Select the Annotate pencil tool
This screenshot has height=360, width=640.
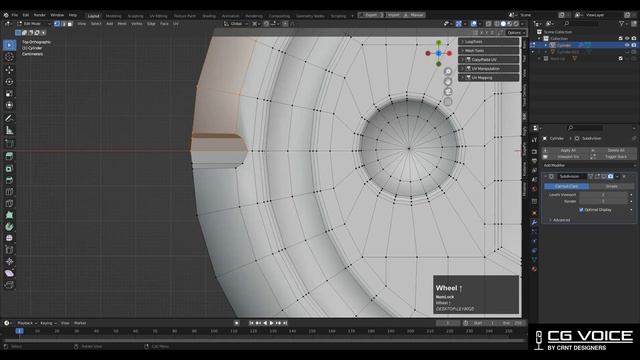click(9, 118)
